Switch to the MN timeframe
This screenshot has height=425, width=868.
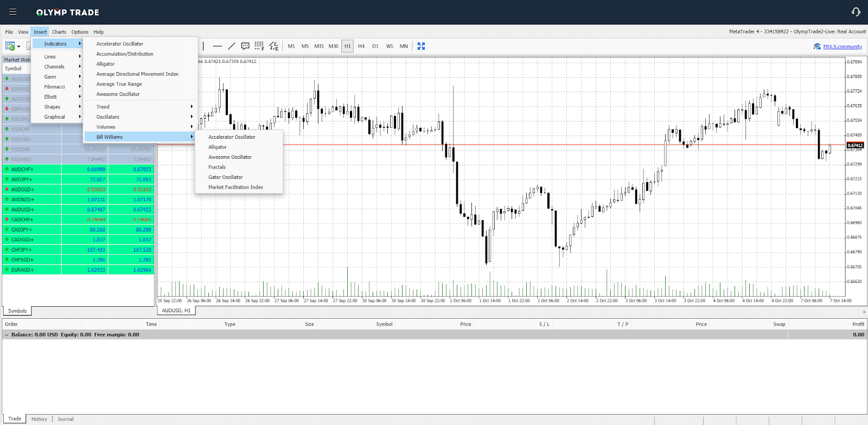tap(404, 46)
